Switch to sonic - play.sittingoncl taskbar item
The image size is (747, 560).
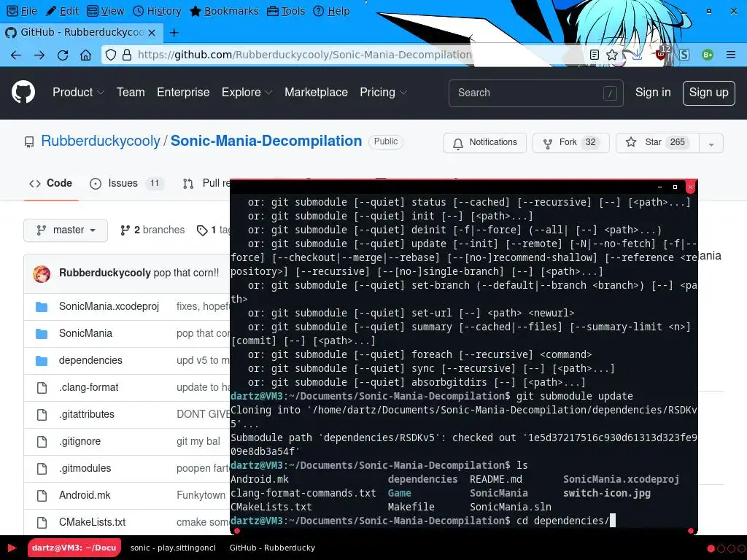(173, 548)
